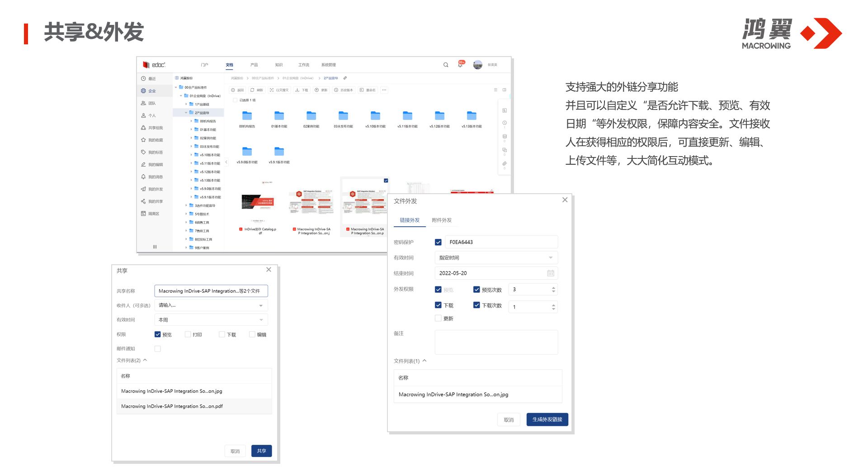Open 我的收藏 star icon in sidebar
Screen dimensions: 868x467
tap(143, 140)
